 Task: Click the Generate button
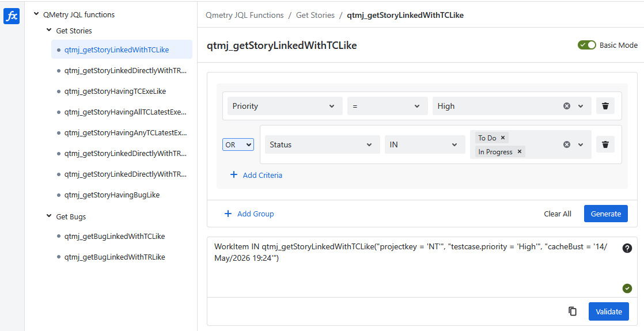click(606, 214)
